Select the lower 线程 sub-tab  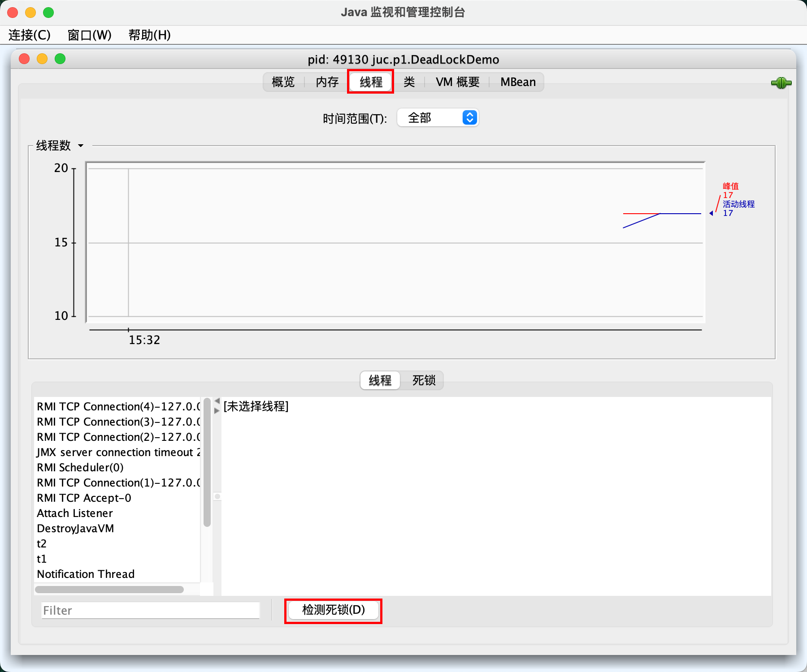pos(380,380)
